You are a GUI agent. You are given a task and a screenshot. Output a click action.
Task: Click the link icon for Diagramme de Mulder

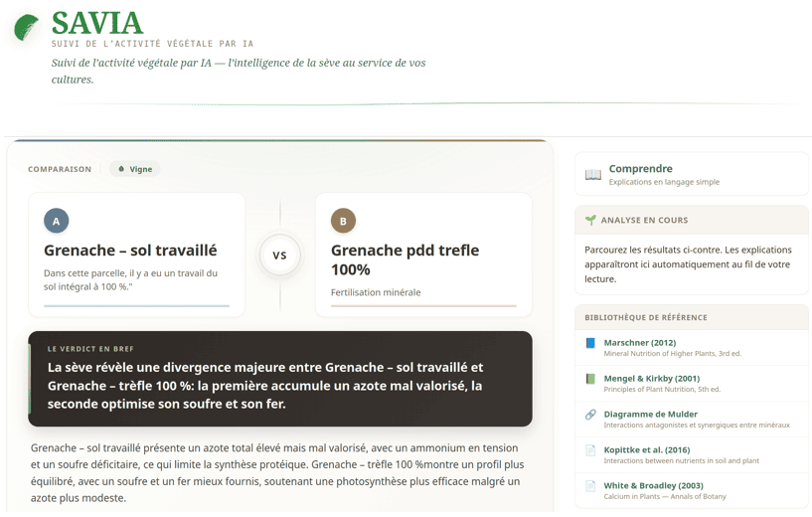coord(590,415)
